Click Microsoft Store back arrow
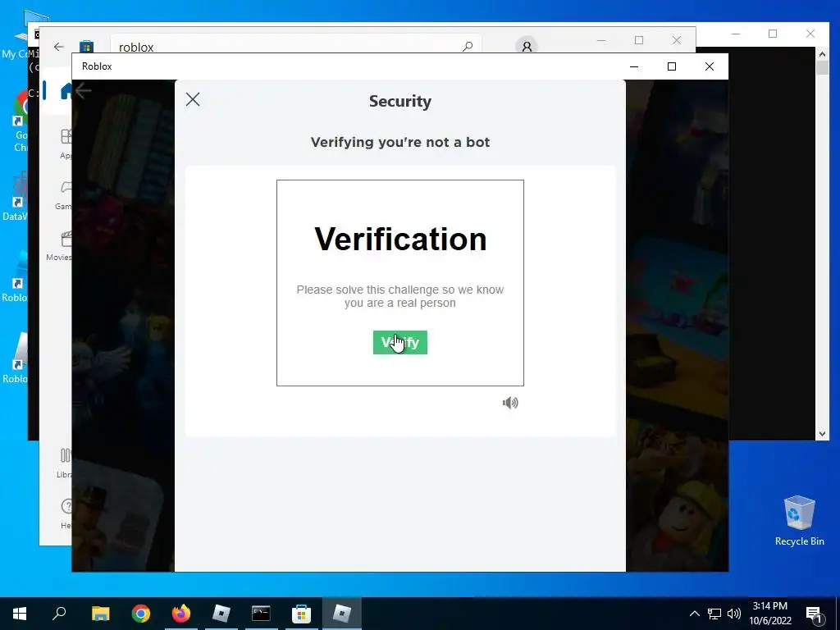Screen dimensions: 840x630 59,47
